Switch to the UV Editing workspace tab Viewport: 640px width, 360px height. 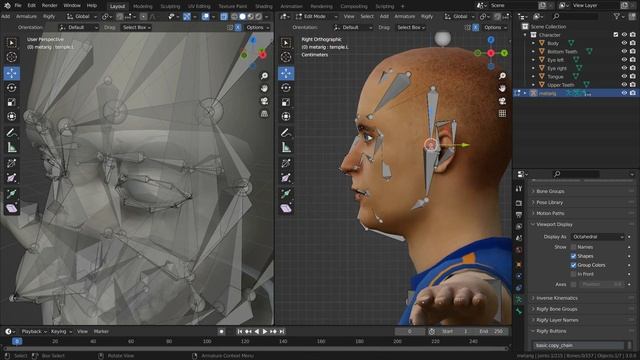click(x=199, y=6)
